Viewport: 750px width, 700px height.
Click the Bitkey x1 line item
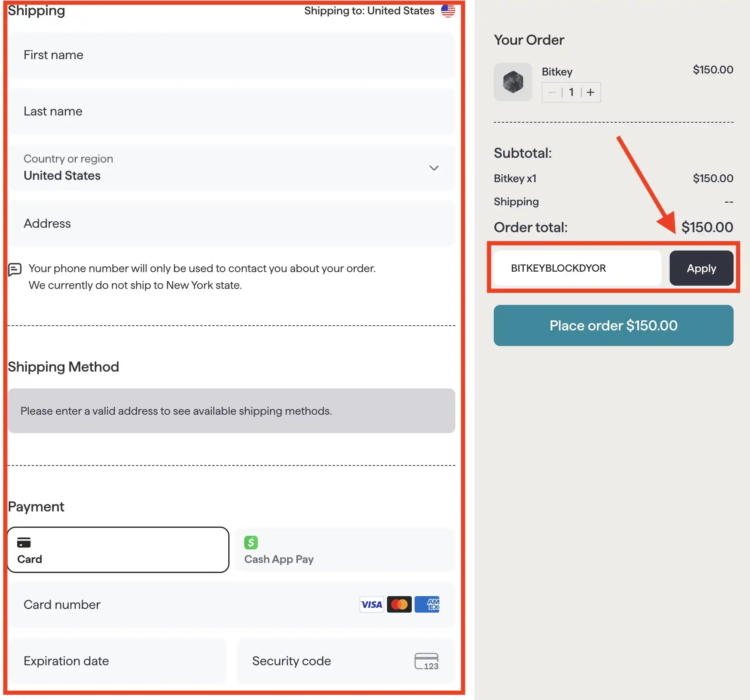pyautogui.click(x=515, y=178)
